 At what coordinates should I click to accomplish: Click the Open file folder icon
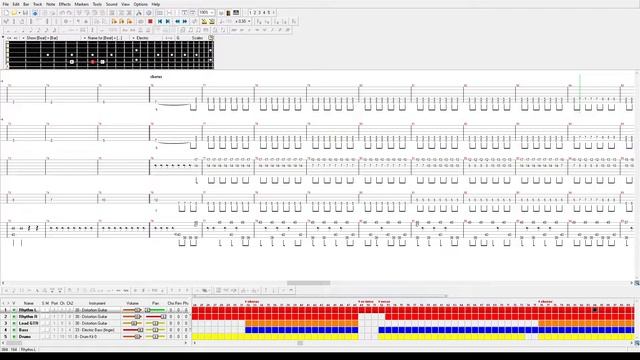click(x=15, y=13)
